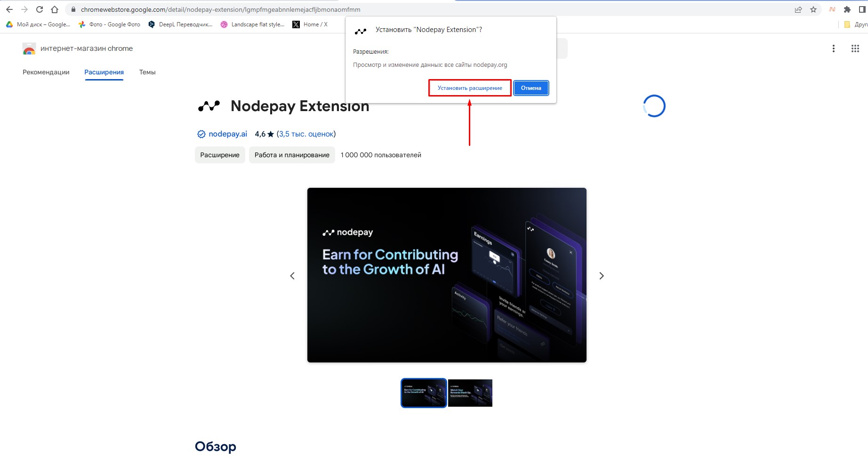Open the Мой диск Google bookmark
The width and height of the screenshot is (868, 474).
click(x=38, y=24)
